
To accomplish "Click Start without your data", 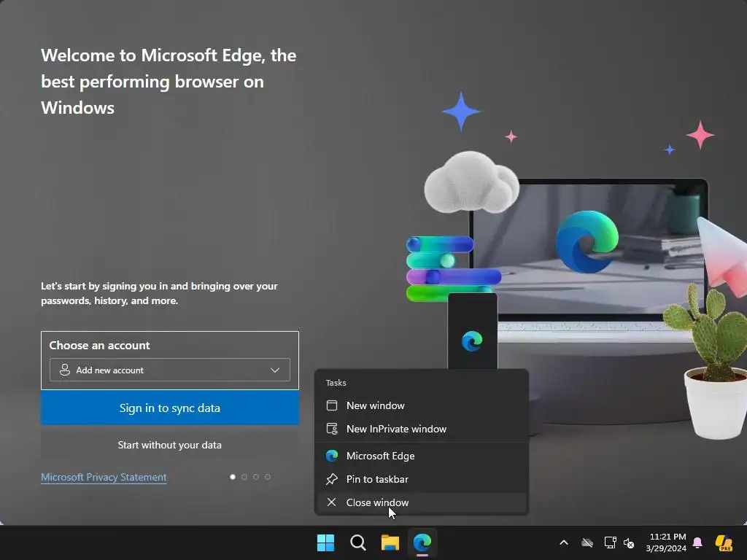I will tap(169, 445).
